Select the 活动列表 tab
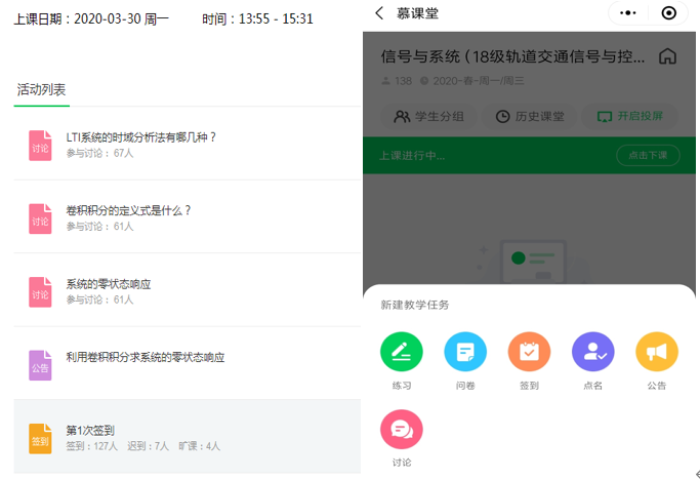The height and width of the screenshot is (479, 700). [x=42, y=90]
